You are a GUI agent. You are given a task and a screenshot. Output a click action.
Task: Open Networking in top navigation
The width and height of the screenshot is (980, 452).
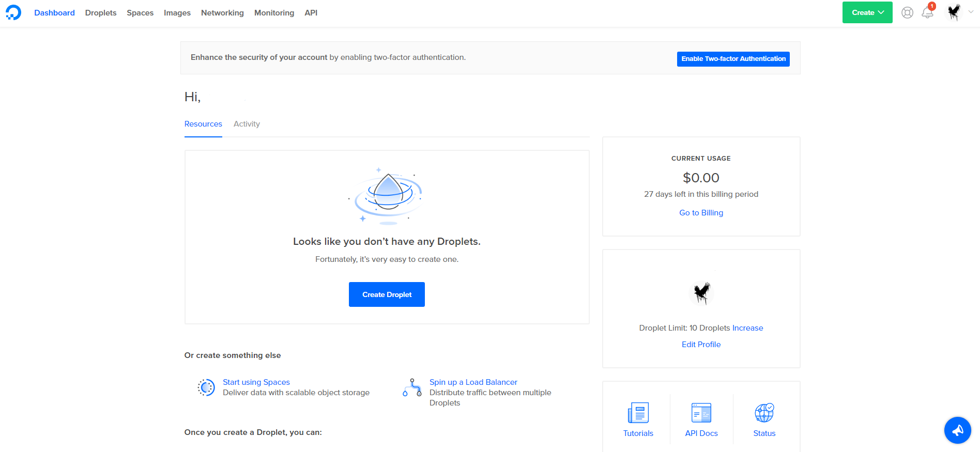222,13
